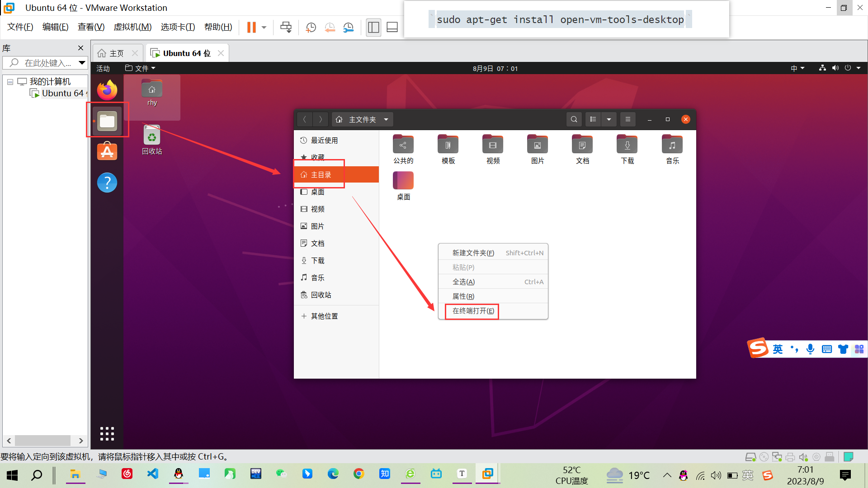Screen dimensions: 868x488
Task: Open VMware 选项卡(T) menu
Action: coord(178,27)
